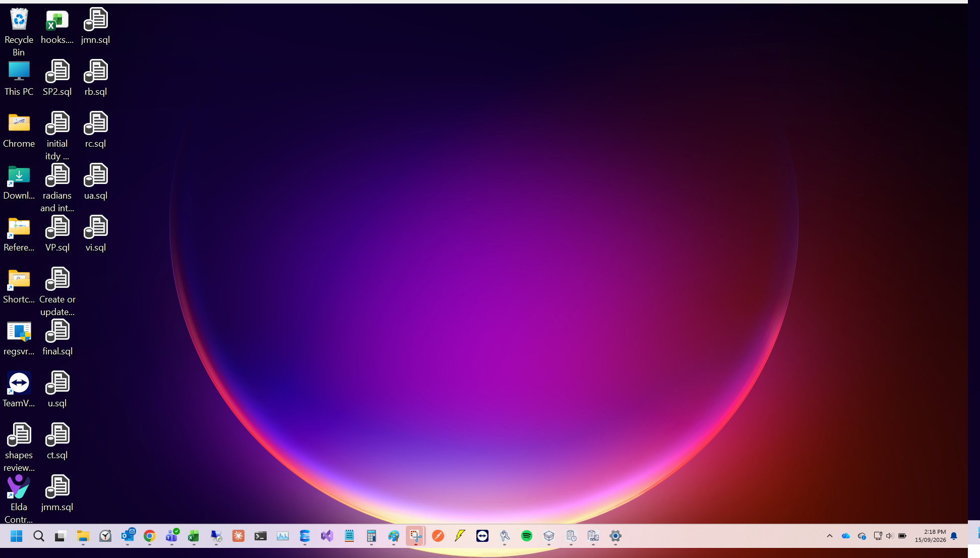Screen dimensions: 980x558
Task: Open TeamViewer from the taskbar
Action: tap(482, 536)
